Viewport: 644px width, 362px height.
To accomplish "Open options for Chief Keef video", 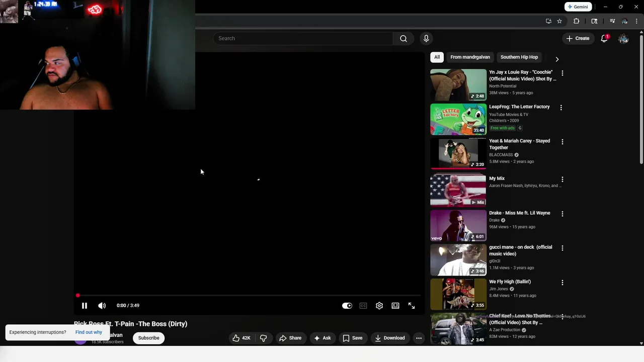I will pos(562,317).
